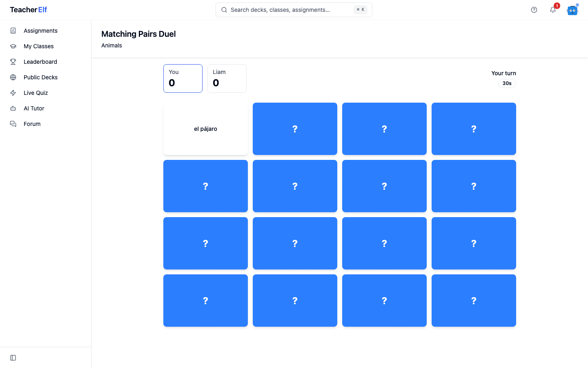This screenshot has width=588, height=368.
Task: Select the 'You' score panel
Action: [183, 79]
